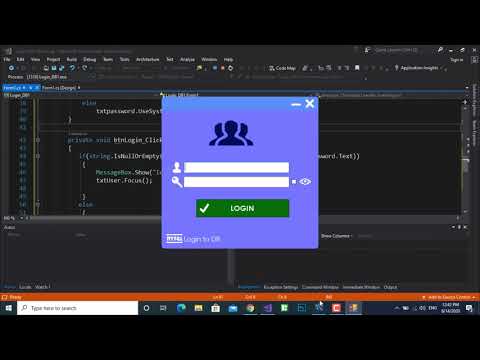Click the bookmark icon in the toolbar
This screenshot has height=360, width=480.
coord(357,68)
